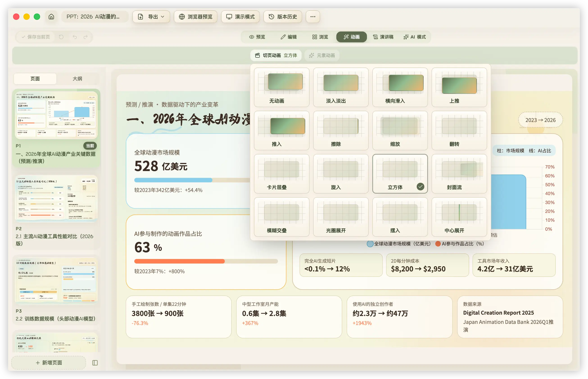This screenshot has width=588, height=379.
Task: Choose the 模糊交叠 blur overlap transition
Action: (282, 217)
